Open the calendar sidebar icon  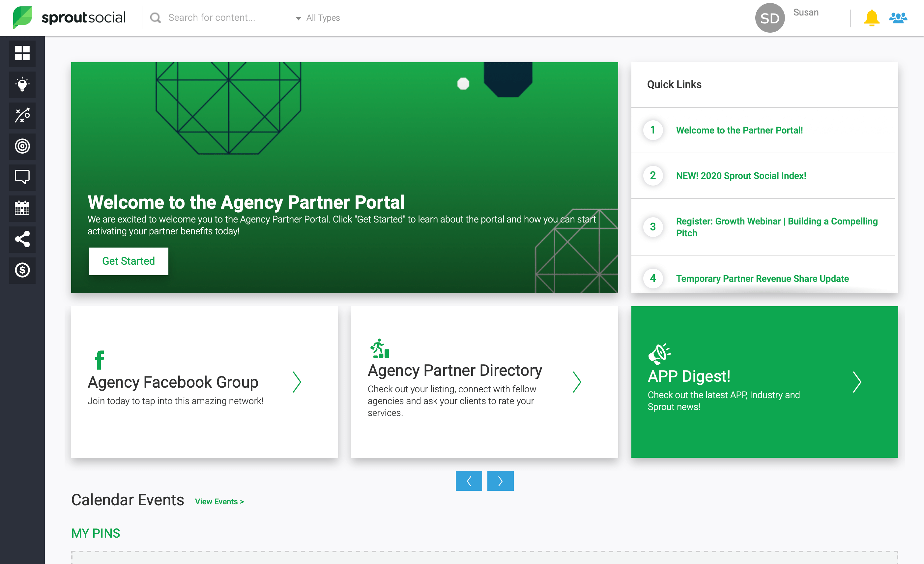coord(22,208)
